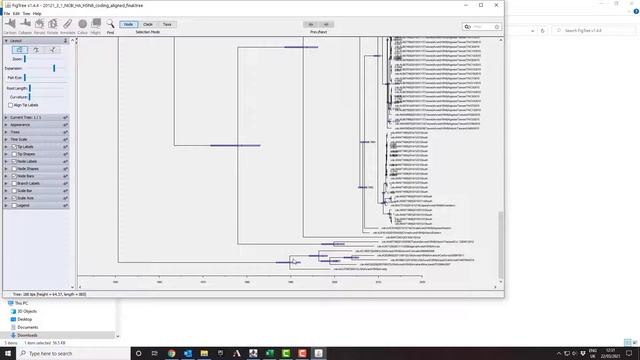The image size is (640, 360).
Task: Set selection mode to Node
Action: pos(129,24)
